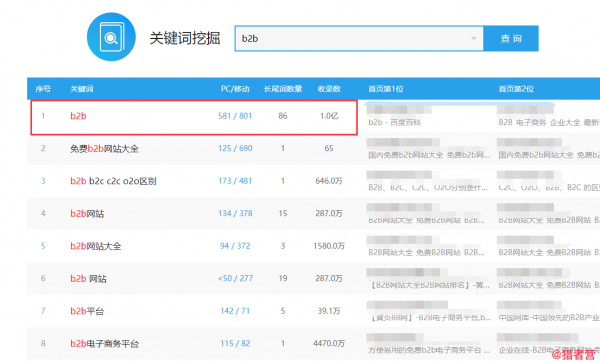Click the 581 / 801 index value
Image resolution: width=600 pixels, height=363 pixels.
click(235, 116)
